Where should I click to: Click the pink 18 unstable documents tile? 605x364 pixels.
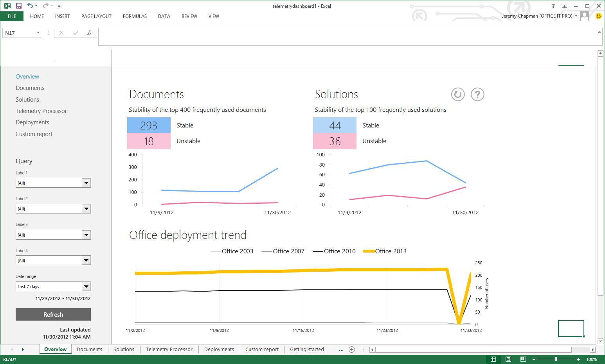(x=149, y=141)
